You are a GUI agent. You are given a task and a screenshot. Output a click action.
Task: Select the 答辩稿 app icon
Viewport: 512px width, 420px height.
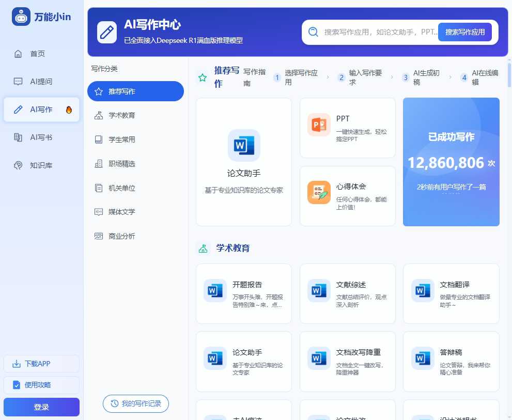423,357
